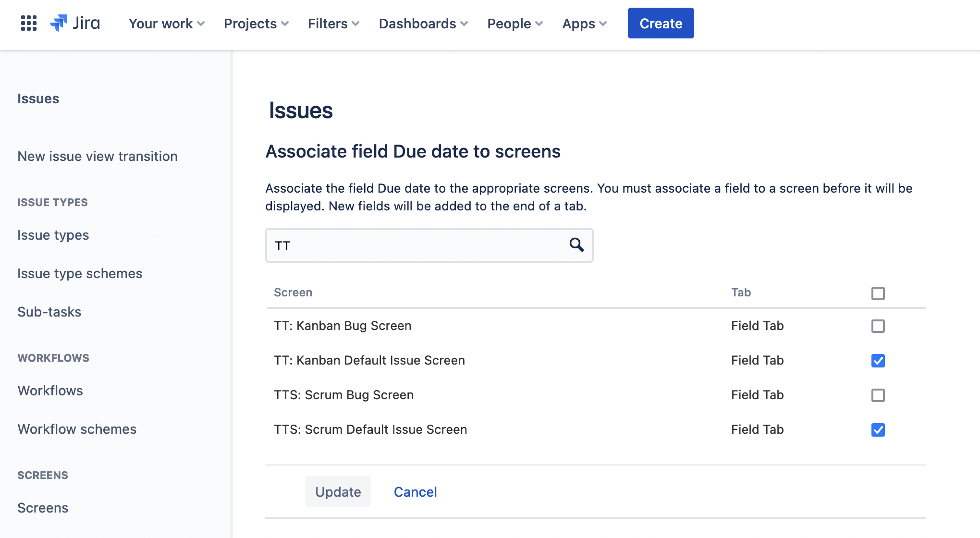Uncheck TT: Kanban Default Issue Screen checkbox
Viewport: 980px width, 538px height.
pos(878,361)
